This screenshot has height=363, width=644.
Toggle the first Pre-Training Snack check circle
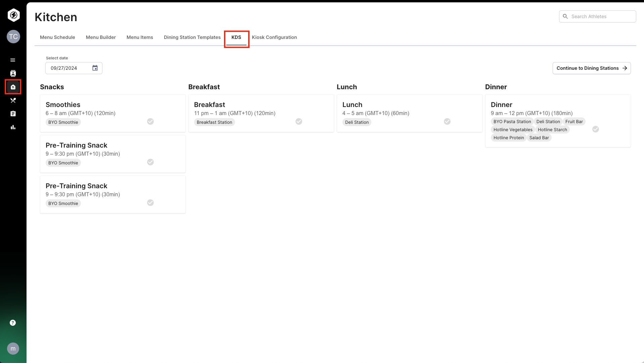pyautogui.click(x=150, y=162)
